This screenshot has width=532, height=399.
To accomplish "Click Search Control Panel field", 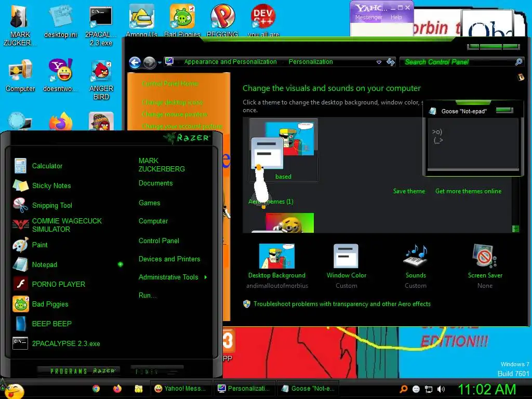I will click(x=457, y=62).
